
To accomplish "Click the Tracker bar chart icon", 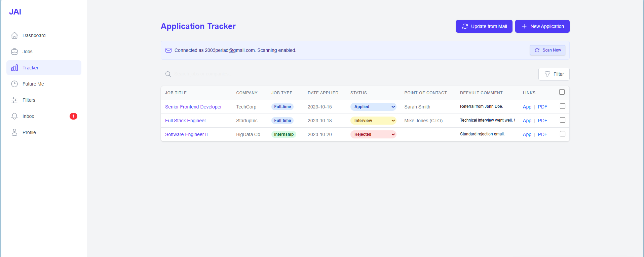I will coord(14,68).
